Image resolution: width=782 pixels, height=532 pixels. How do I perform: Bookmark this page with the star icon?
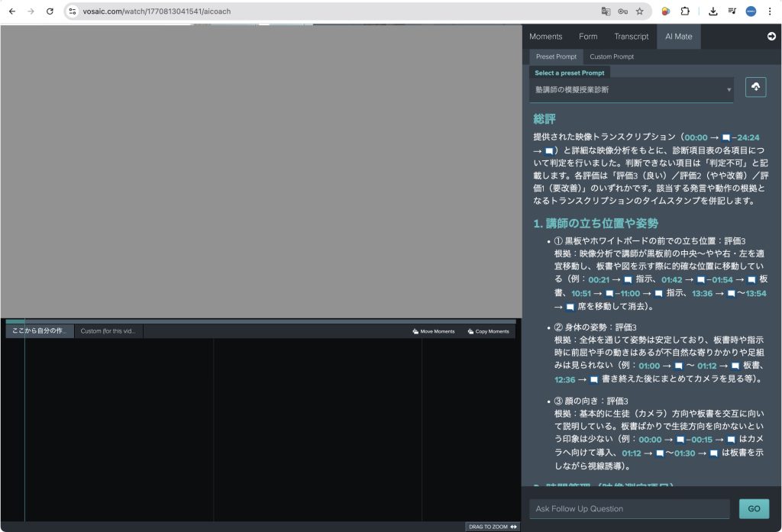[x=640, y=11]
